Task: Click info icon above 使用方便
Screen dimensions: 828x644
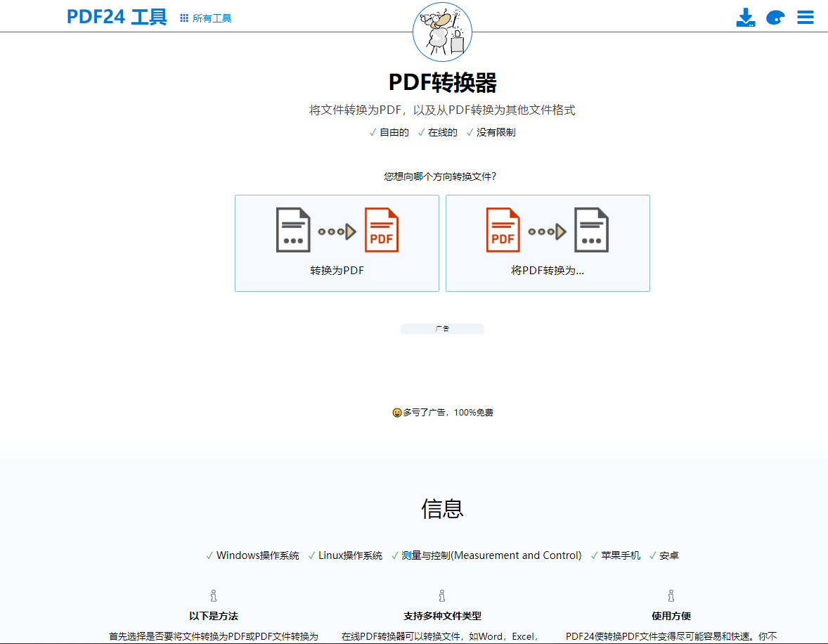Action: [x=671, y=596]
